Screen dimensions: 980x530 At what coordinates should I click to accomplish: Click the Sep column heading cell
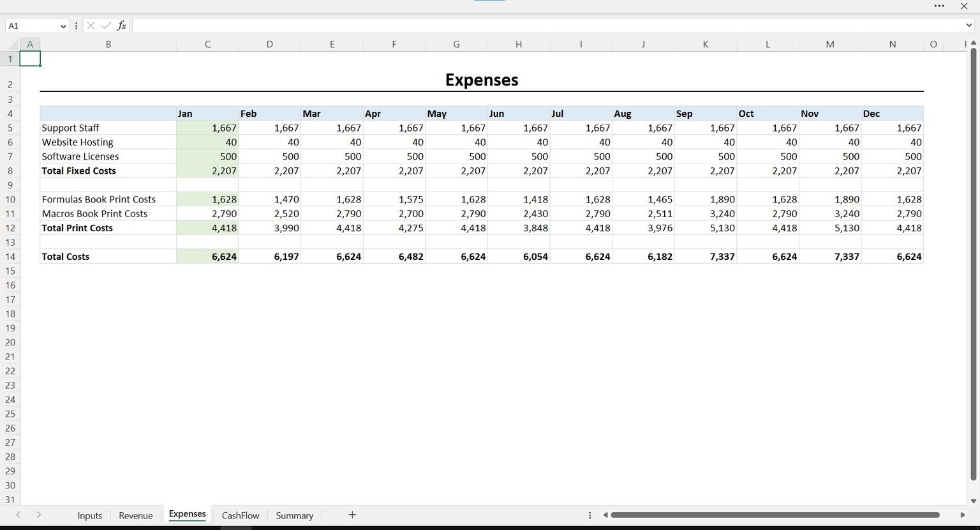pyautogui.click(x=706, y=114)
